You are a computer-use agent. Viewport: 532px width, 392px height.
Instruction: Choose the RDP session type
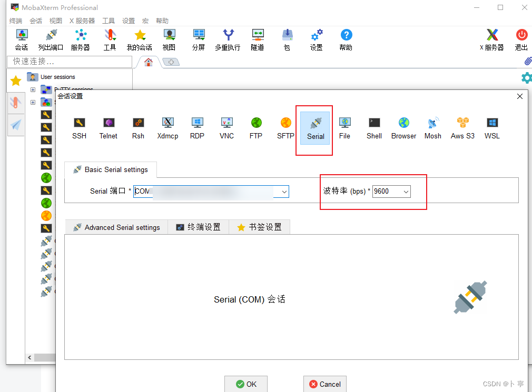(197, 128)
